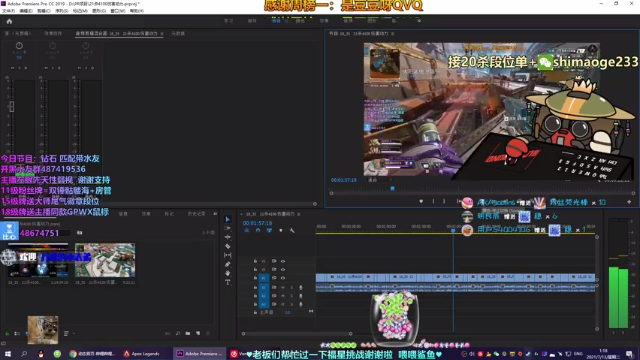The width and height of the screenshot is (640, 360).
Task: Click the Home button
Action: pos(9,21)
